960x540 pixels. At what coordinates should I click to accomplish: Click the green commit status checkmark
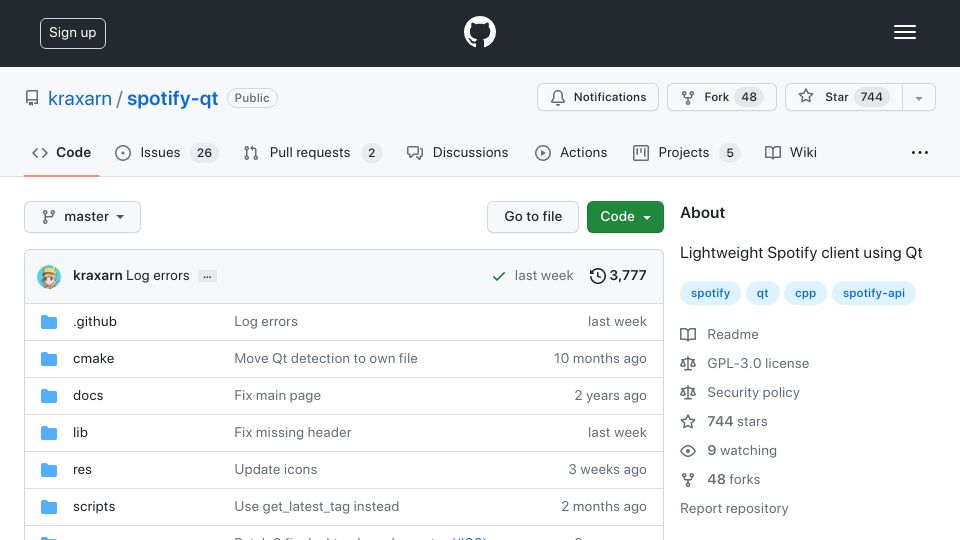click(x=499, y=276)
